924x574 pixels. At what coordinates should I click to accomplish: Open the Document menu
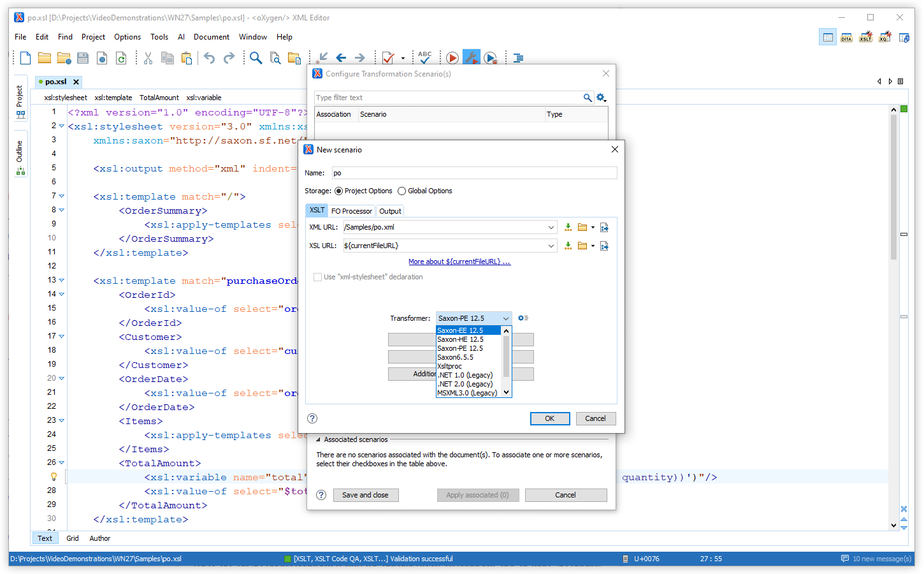pyautogui.click(x=212, y=37)
